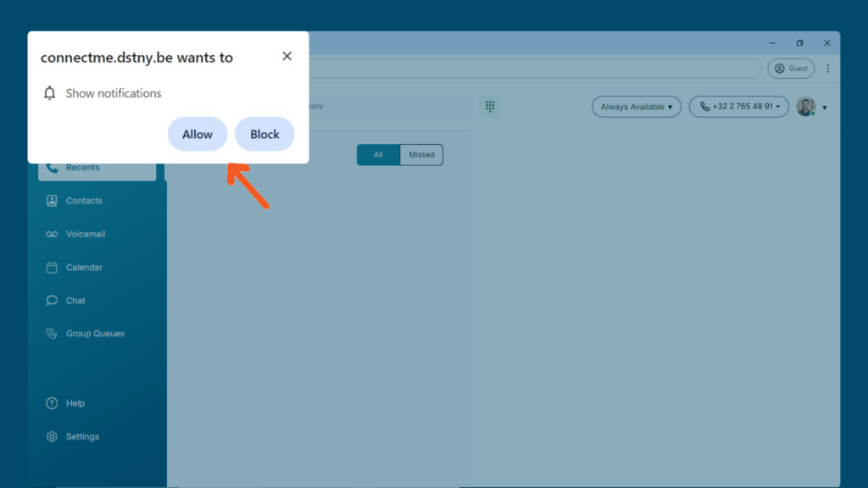Expand the Always Available status dropdown
Screen dimensions: 868x488
(636, 107)
